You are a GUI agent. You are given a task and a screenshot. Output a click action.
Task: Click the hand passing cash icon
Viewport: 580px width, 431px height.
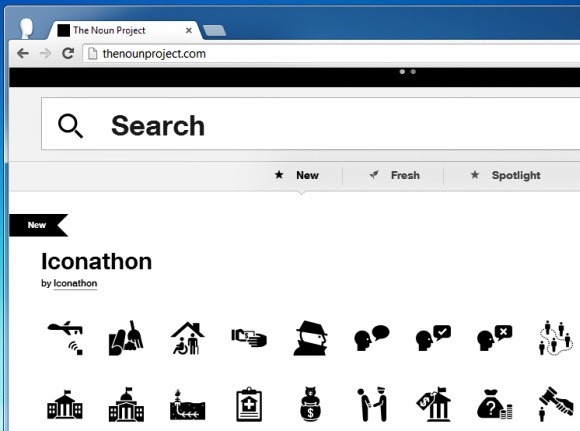pos(249,338)
